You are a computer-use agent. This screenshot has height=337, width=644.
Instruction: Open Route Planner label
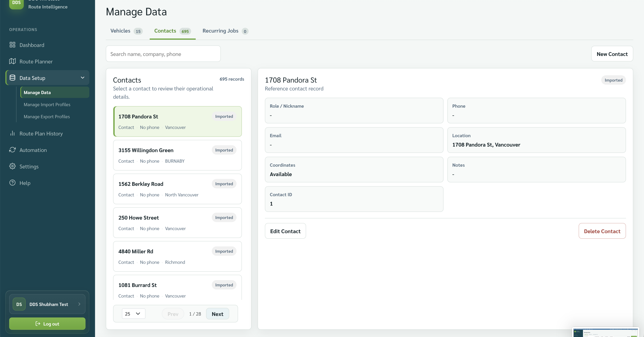[36, 61]
